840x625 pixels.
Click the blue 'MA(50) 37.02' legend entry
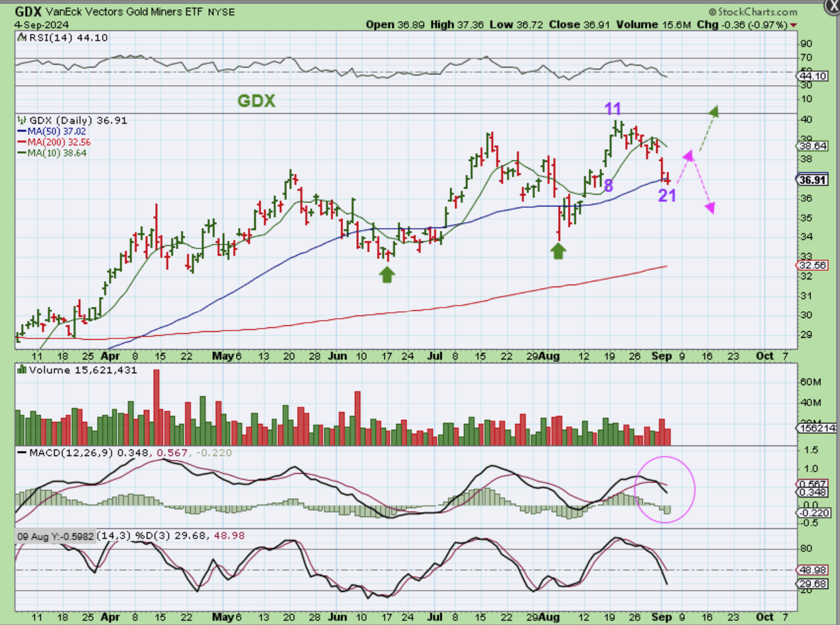point(58,131)
